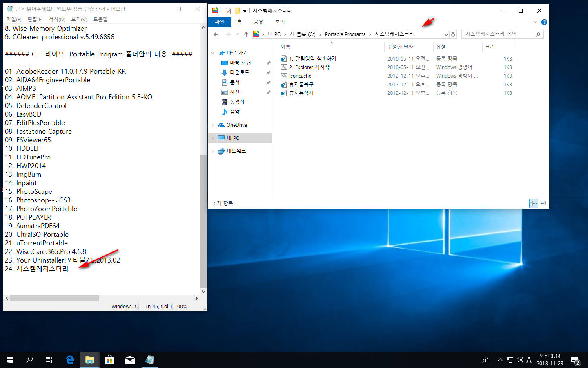Select file 1._알림영역_청소하기

312,58
